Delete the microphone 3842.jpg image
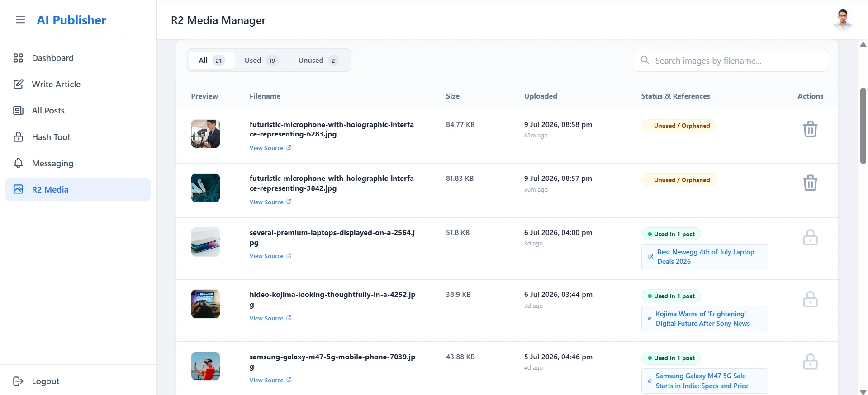 click(810, 183)
